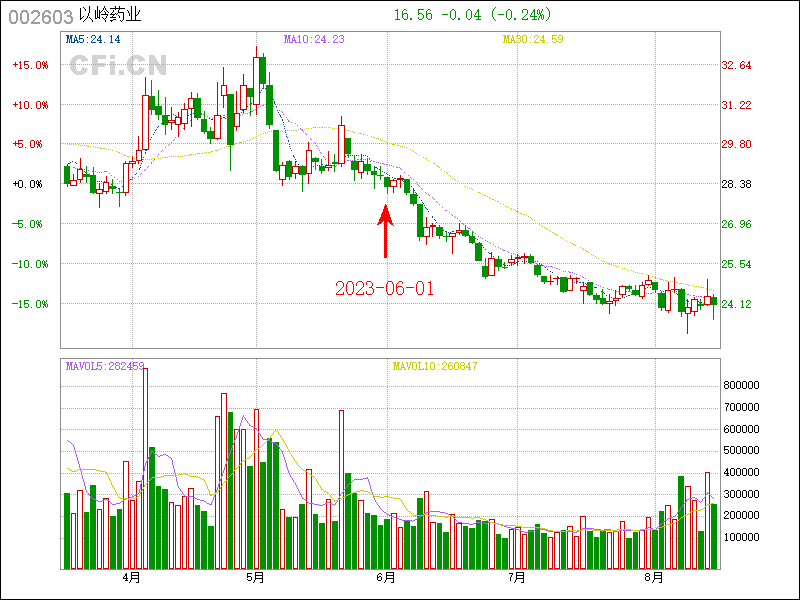Select the MA10:24.23 indicator label
The height and width of the screenshot is (600, 800).
314,40
